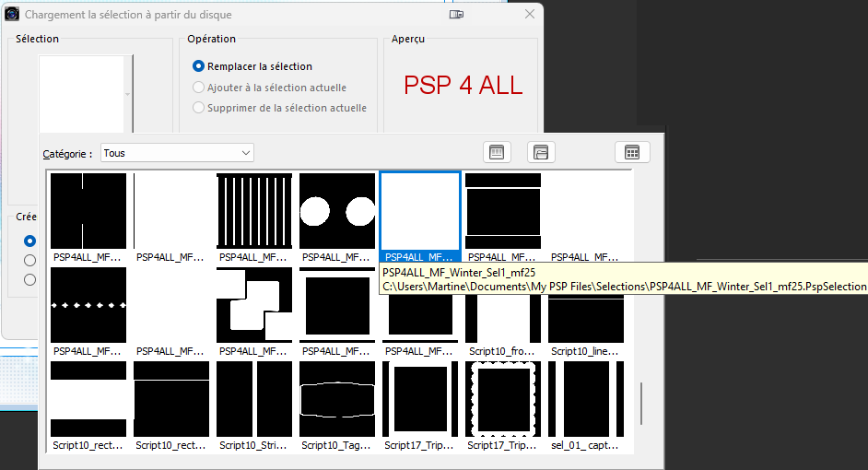Expand the Sélection preview dropdown arrow

(128, 95)
